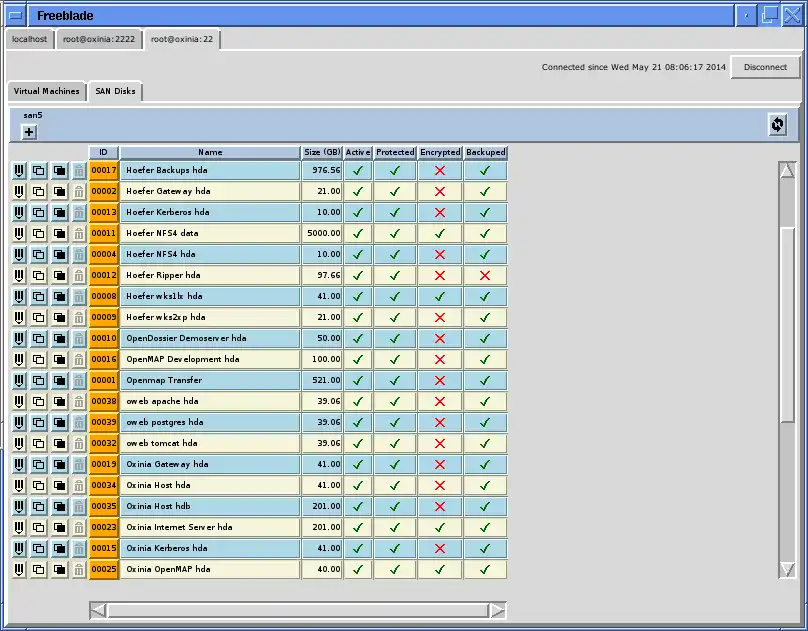
Task: Click the vertical scrollbar up arrow
Action: click(787, 170)
